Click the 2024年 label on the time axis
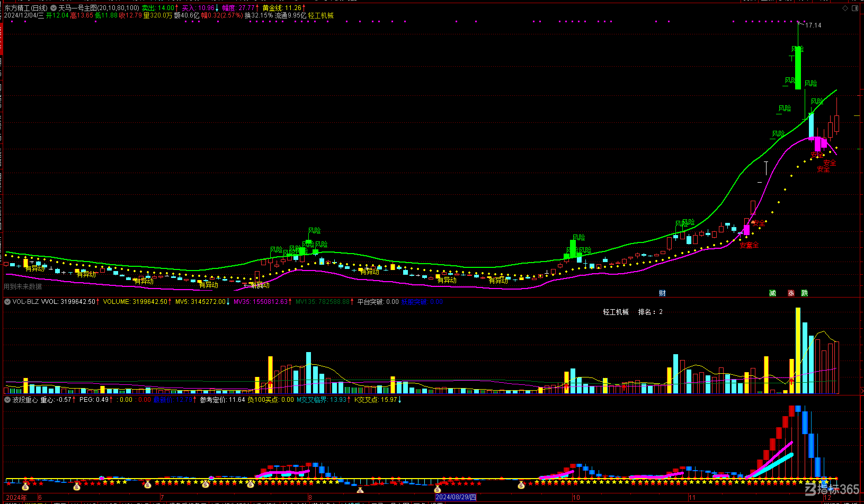This screenshot has width=864, height=504. (16, 498)
